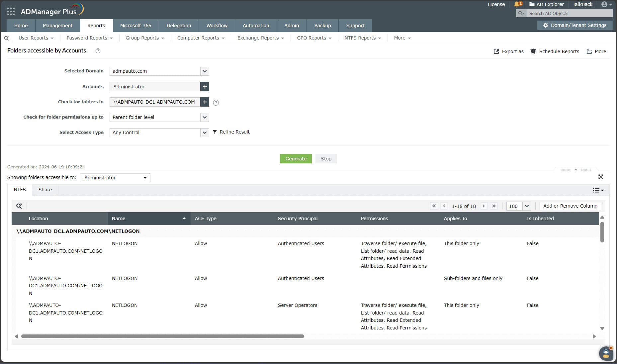The width and height of the screenshot is (617, 364).
Task: Open the rows per page dropdown
Action: (x=527, y=206)
